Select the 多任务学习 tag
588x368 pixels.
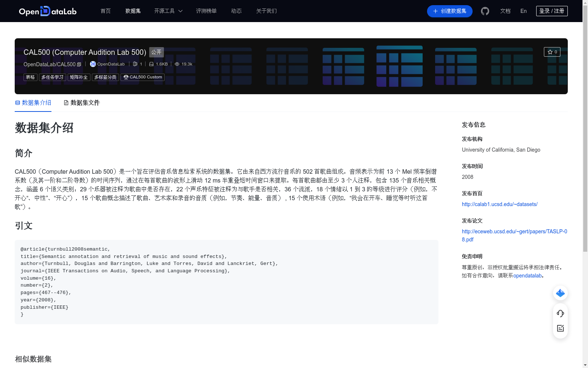point(53,77)
